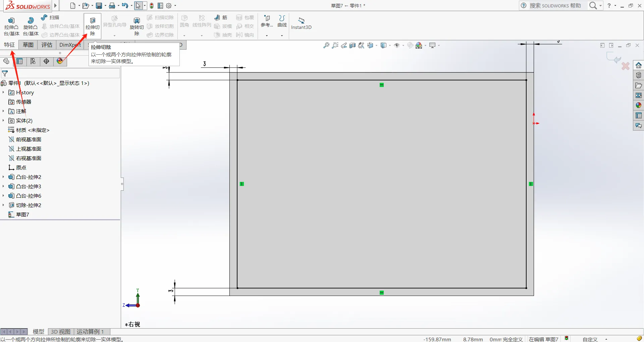This screenshot has width=644, height=342.
Task: Click the zoom-to-fit magnifier icon
Action: [326, 45]
